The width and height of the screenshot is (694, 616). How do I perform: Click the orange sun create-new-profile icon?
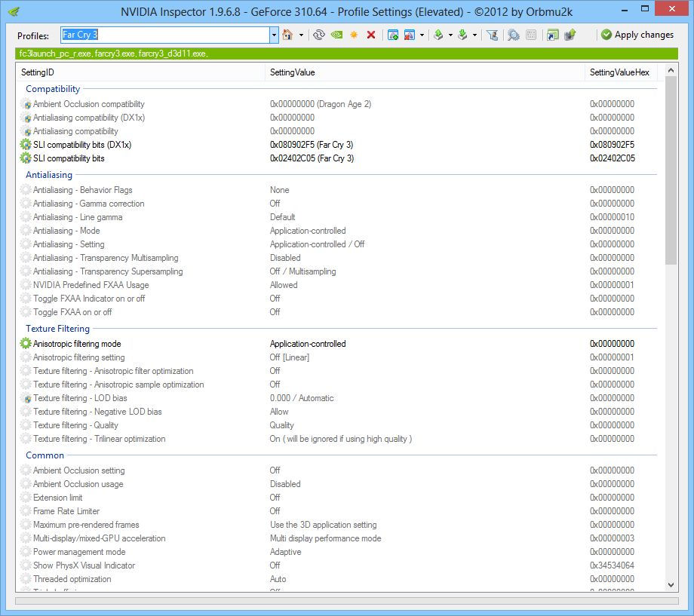coord(354,35)
